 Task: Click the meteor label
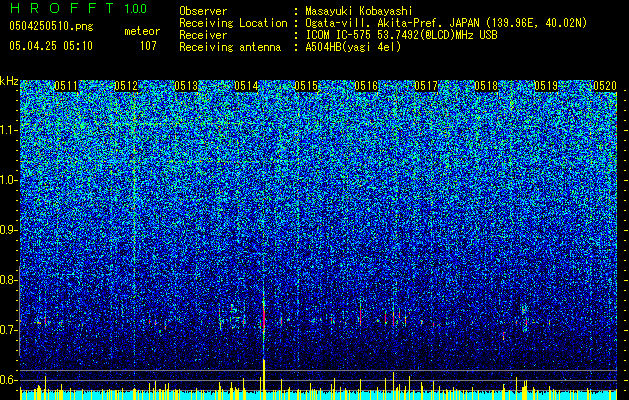pyautogui.click(x=142, y=31)
